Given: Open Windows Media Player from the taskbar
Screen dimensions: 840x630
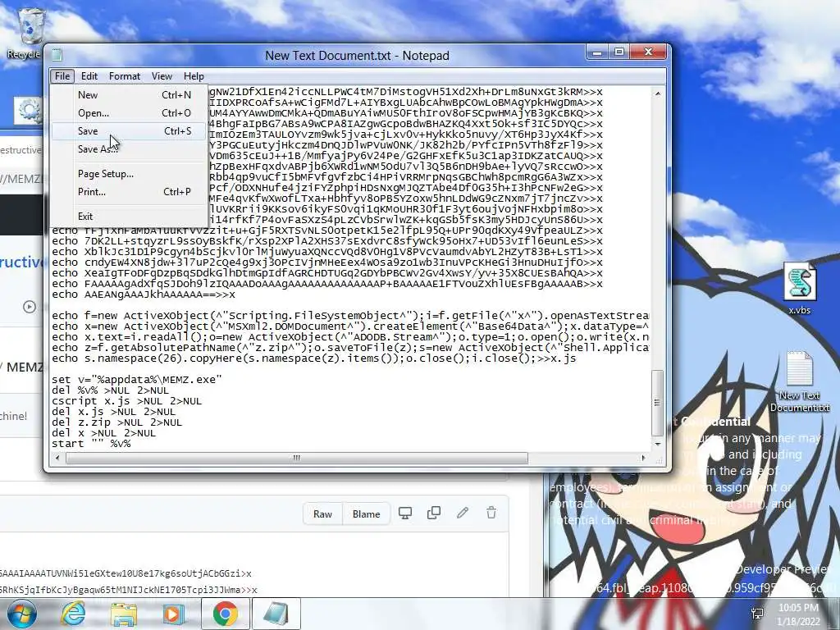Looking at the screenshot, I should (x=173, y=614).
